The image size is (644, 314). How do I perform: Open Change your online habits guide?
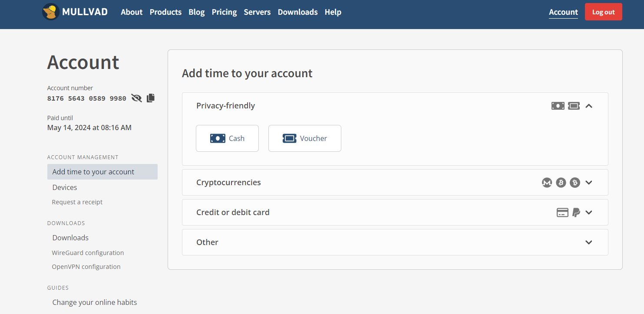[95, 302]
